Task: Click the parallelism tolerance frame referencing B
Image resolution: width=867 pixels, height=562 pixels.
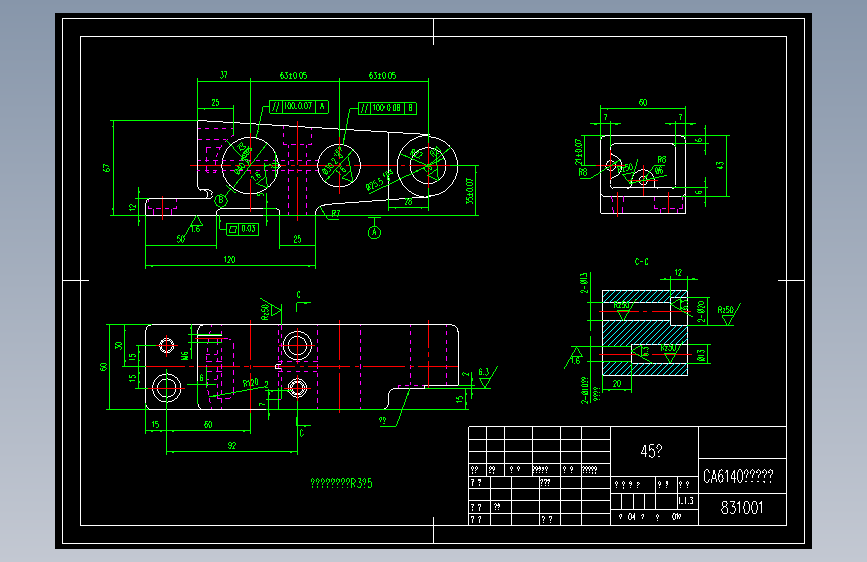Action: [x=387, y=108]
